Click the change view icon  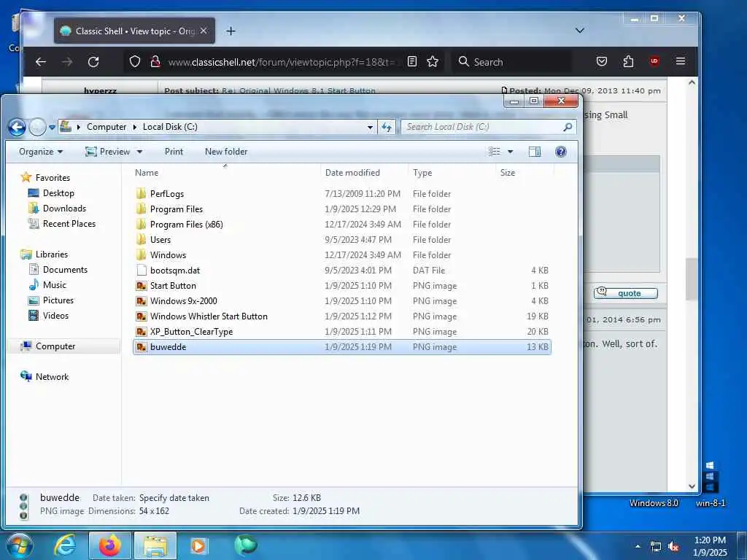click(x=495, y=152)
